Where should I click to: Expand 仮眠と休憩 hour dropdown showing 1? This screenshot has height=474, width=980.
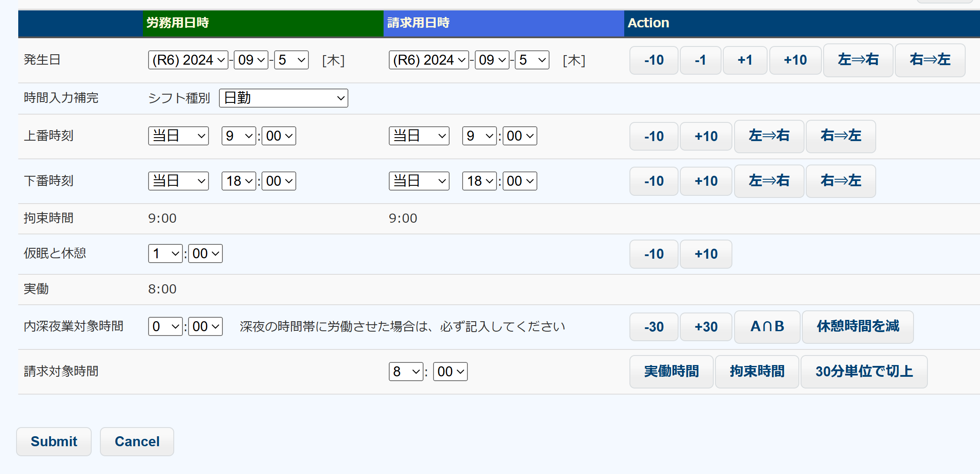pos(165,253)
